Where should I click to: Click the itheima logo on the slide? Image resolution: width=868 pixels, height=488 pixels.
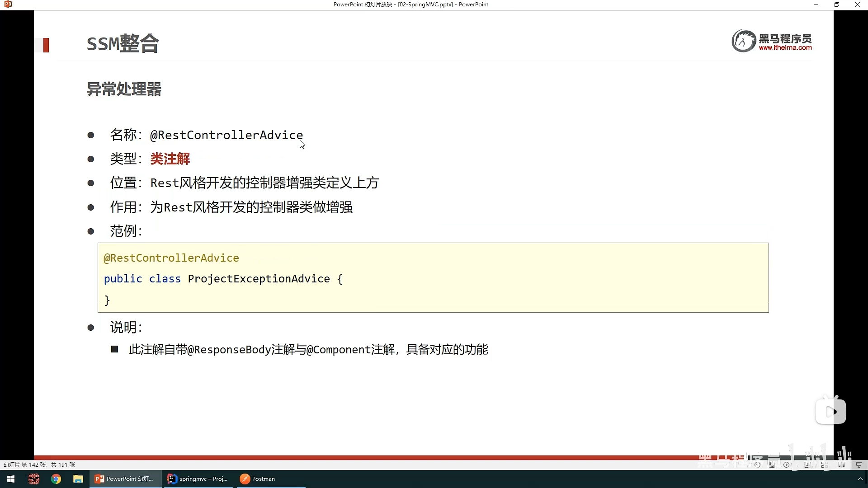pyautogui.click(x=771, y=41)
